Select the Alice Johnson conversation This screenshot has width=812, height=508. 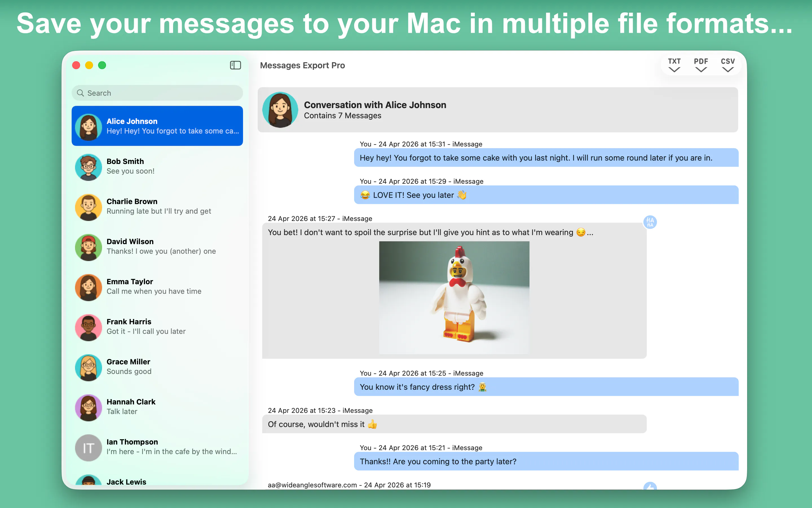tap(157, 126)
